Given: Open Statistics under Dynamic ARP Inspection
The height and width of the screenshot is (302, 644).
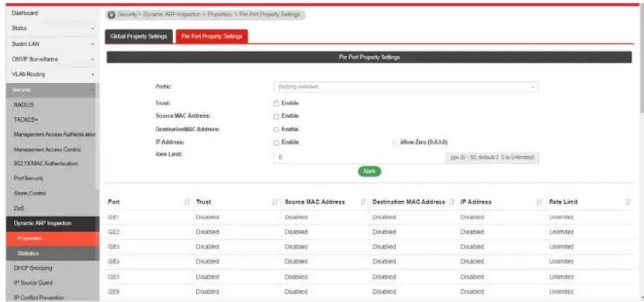Looking at the screenshot, I should (x=52, y=253).
